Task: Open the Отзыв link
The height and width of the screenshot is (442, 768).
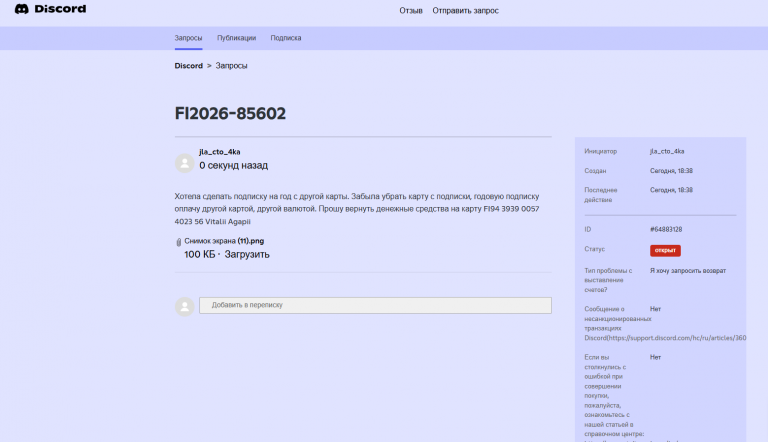Action: click(x=410, y=11)
